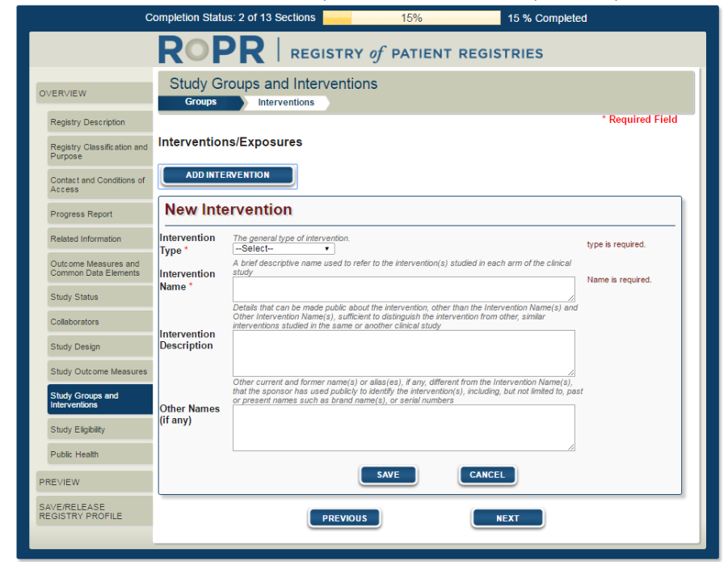
Task: Open the Overview sidebar section
Action: point(95,93)
